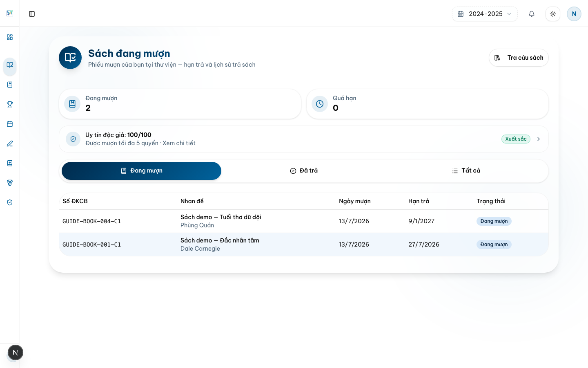588x368 pixels.
Task: Click the Trạng thái column header
Action: (491, 201)
